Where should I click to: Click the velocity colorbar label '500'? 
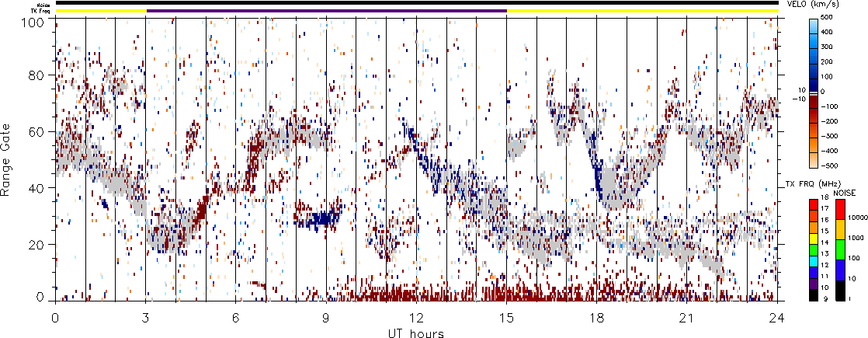coord(828,17)
